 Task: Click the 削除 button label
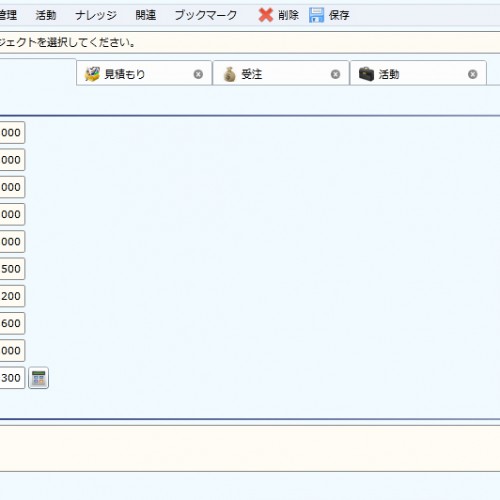tap(288, 15)
